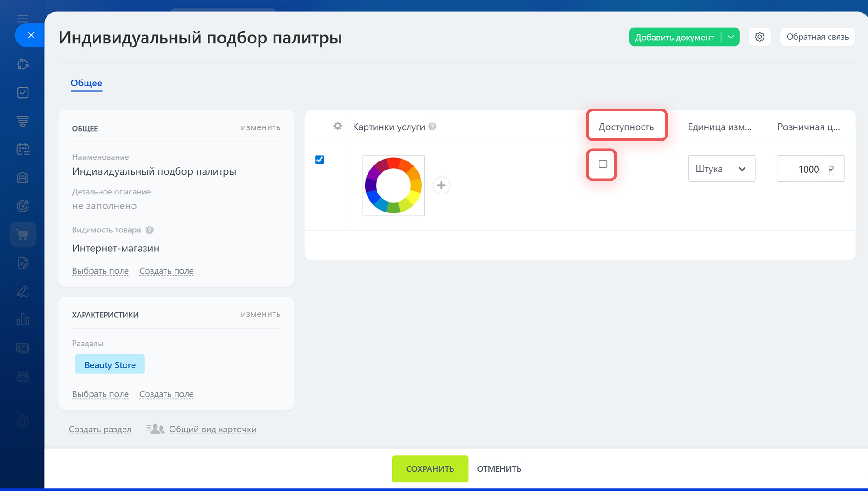Expand the Добавить документ dropdown arrow

point(731,37)
